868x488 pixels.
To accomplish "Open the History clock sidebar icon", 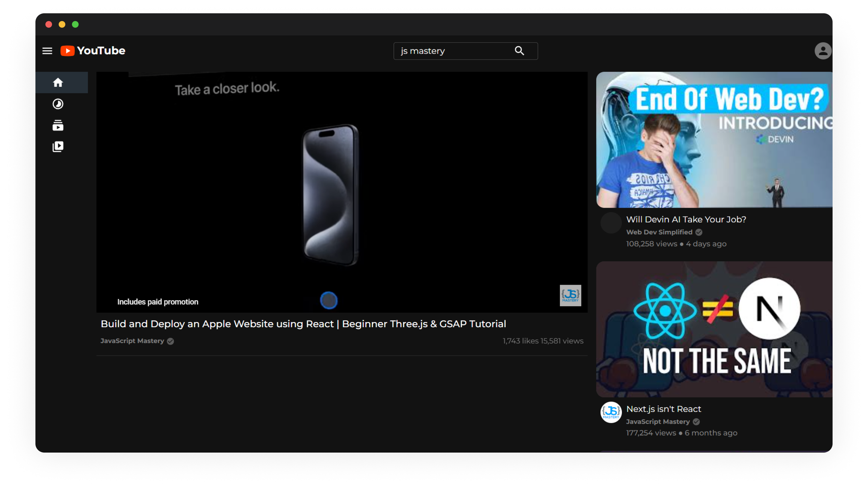I will [58, 104].
